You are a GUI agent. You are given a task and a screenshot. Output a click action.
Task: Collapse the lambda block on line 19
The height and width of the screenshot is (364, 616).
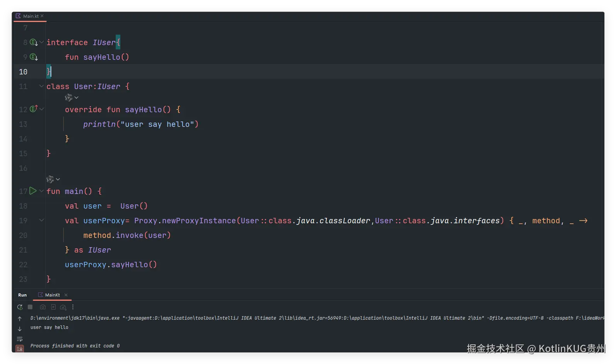coord(41,220)
